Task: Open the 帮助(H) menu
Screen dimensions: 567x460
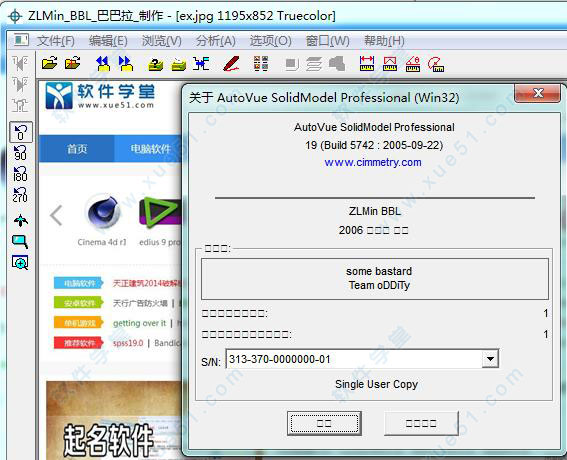Action: click(384, 41)
